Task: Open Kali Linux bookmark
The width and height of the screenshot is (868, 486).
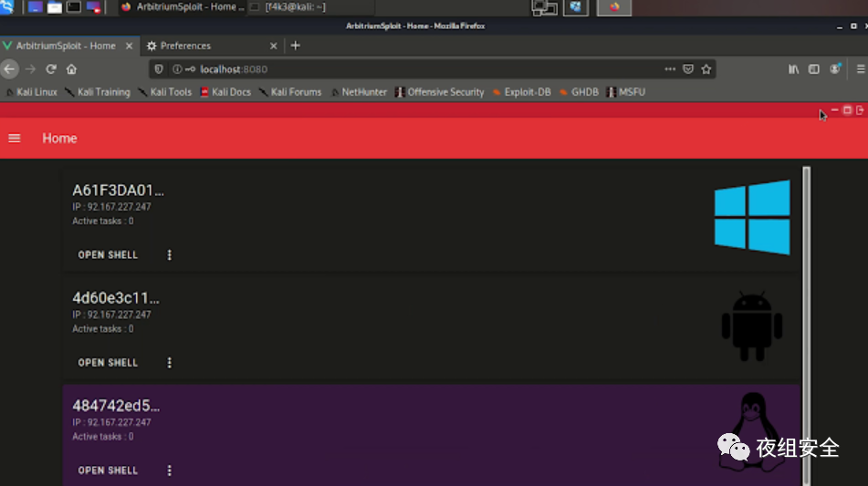Action: pyautogui.click(x=32, y=92)
